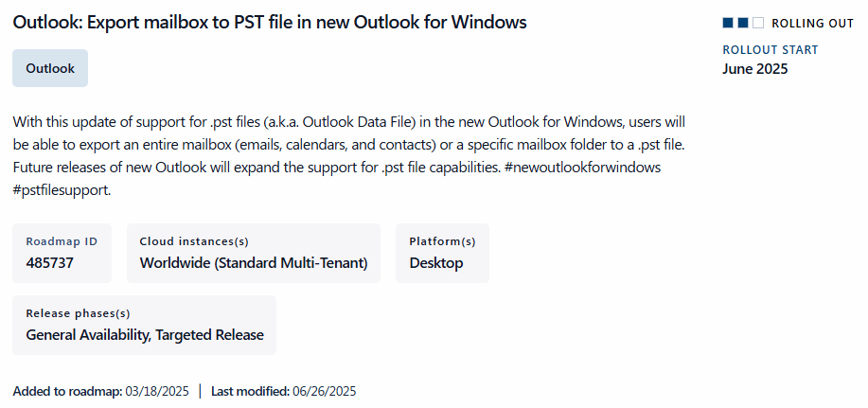The image size is (868, 408).
Task: Click the Platform(s) label
Action: pyautogui.click(x=442, y=241)
